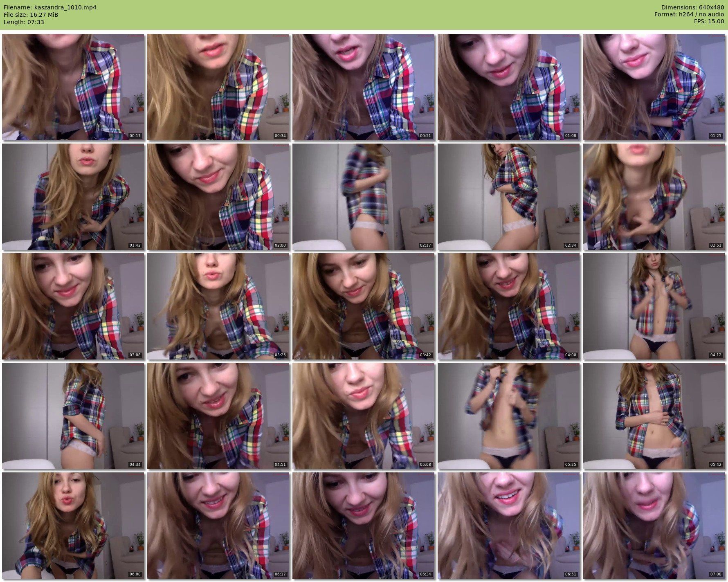Click the thumbnail marked 00:51
728x582 pixels.
tap(364, 87)
